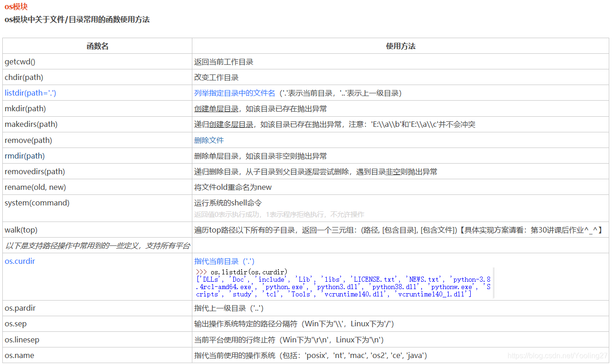Open the "删除文件" link

[209, 140]
